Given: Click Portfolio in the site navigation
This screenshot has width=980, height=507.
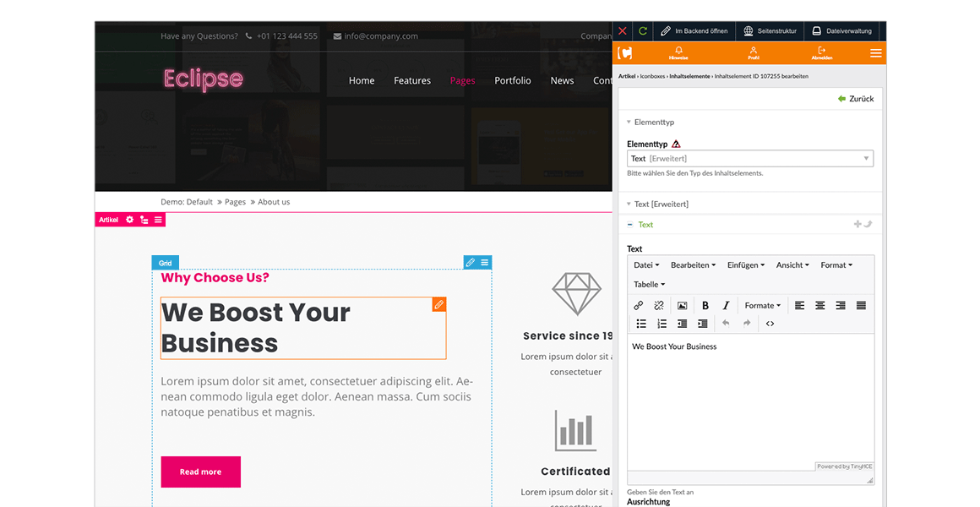Looking at the screenshot, I should coord(513,81).
